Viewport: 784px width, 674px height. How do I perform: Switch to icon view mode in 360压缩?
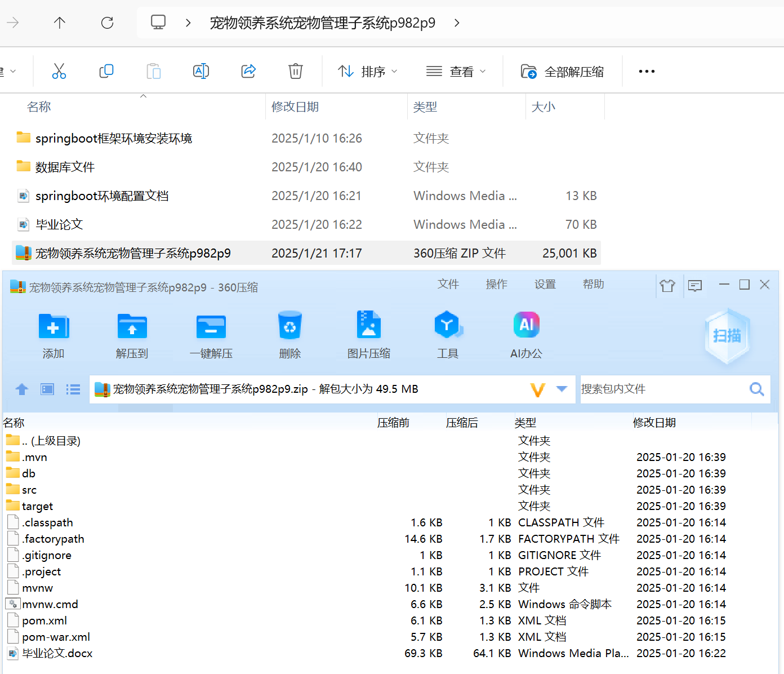pyautogui.click(x=47, y=389)
